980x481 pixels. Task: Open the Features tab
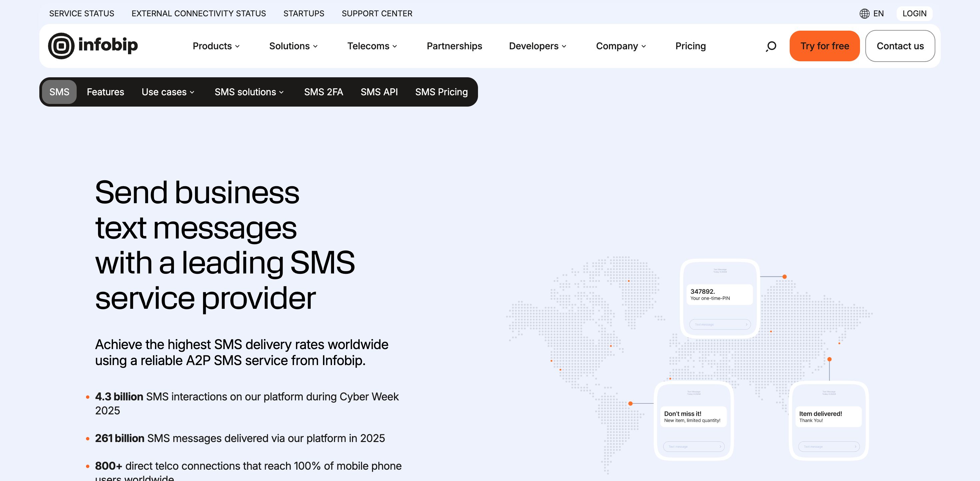pyautogui.click(x=105, y=92)
